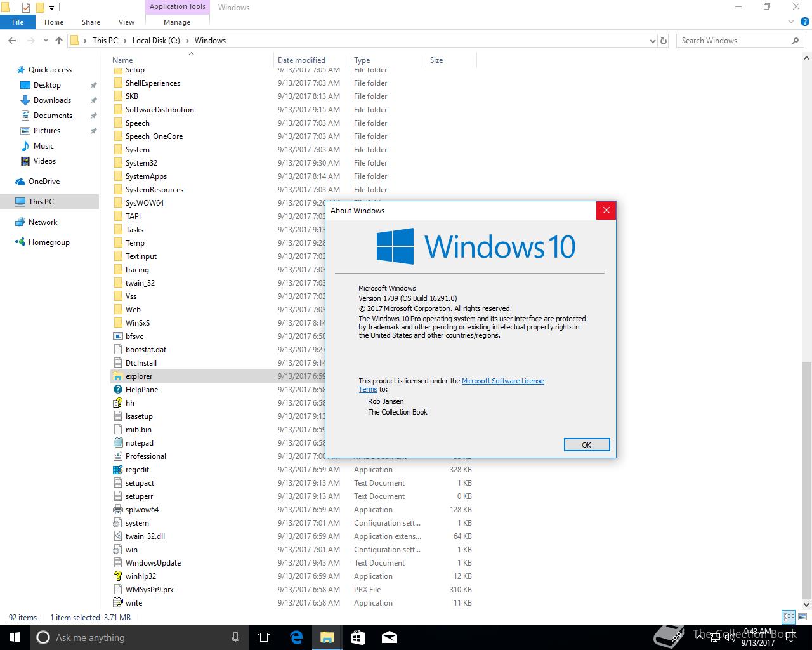The height and width of the screenshot is (650, 812).
Task: Select the splwow64 printer icon
Action: coord(117,510)
